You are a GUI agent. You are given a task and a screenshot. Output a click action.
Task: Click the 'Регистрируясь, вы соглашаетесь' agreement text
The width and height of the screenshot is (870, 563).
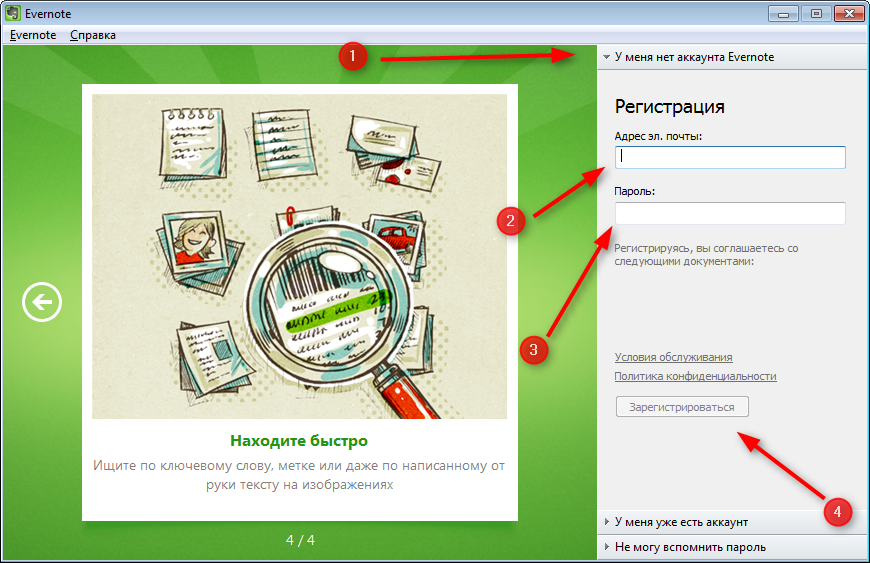706,255
